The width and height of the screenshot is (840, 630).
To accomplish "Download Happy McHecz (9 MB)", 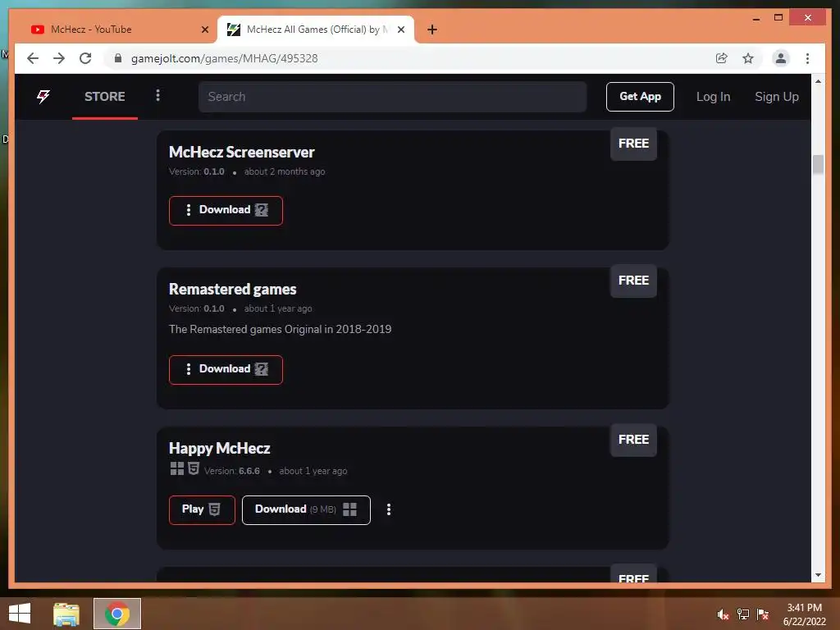I will point(306,509).
